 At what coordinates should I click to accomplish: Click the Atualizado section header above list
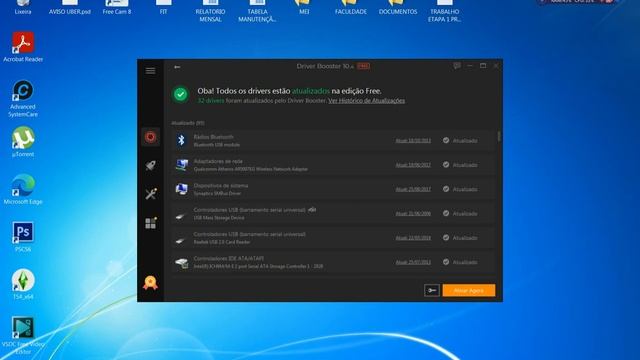[x=188, y=123]
